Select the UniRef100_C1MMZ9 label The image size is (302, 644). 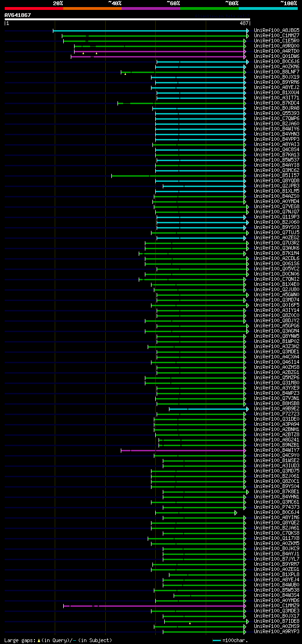pos(277,606)
